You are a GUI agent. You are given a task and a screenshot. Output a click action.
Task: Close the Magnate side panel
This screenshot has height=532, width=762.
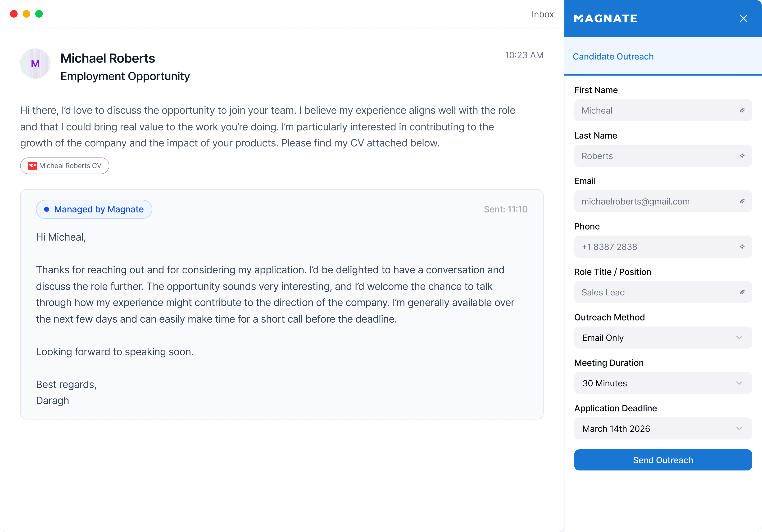[744, 18]
